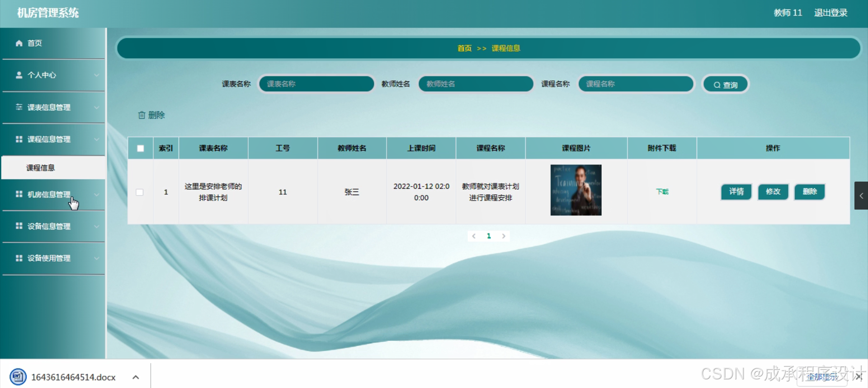Click the grid icon beside 课程信息管理
The height and width of the screenshot is (388, 868).
(19, 139)
